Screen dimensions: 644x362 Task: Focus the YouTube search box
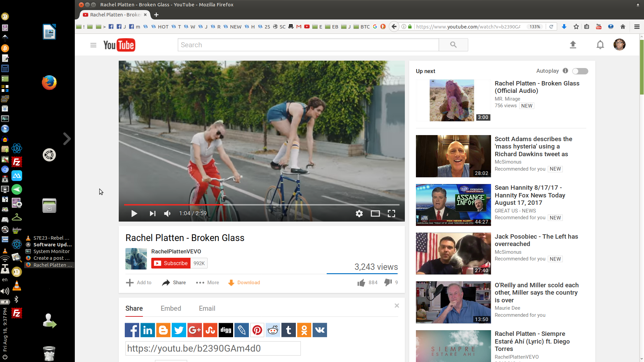308,45
